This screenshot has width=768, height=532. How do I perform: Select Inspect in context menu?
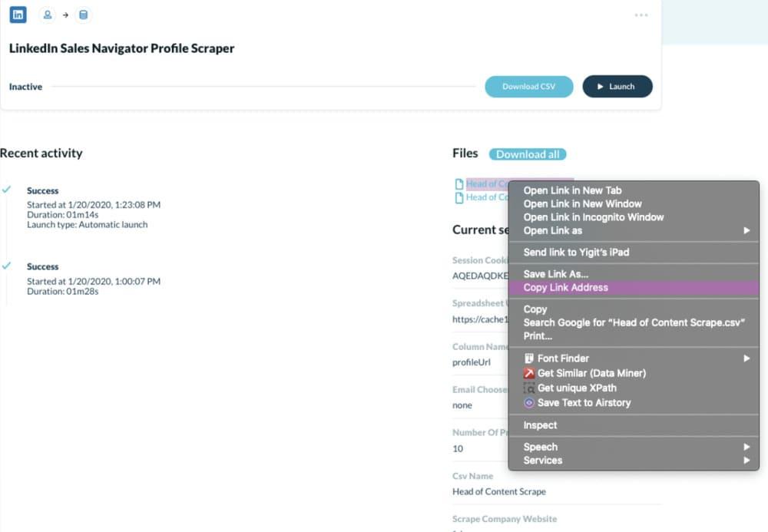click(x=634, y=425)
